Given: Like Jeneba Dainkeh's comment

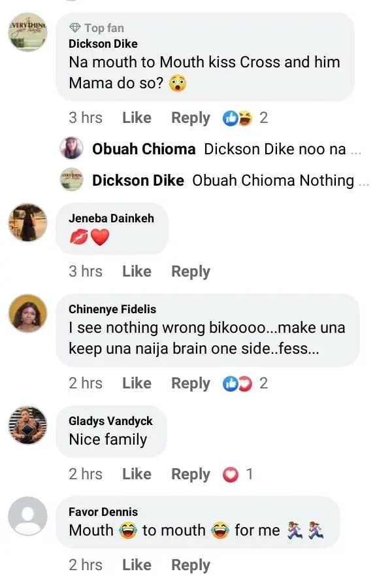Looking at the screenshot, I should pos(137,271).
